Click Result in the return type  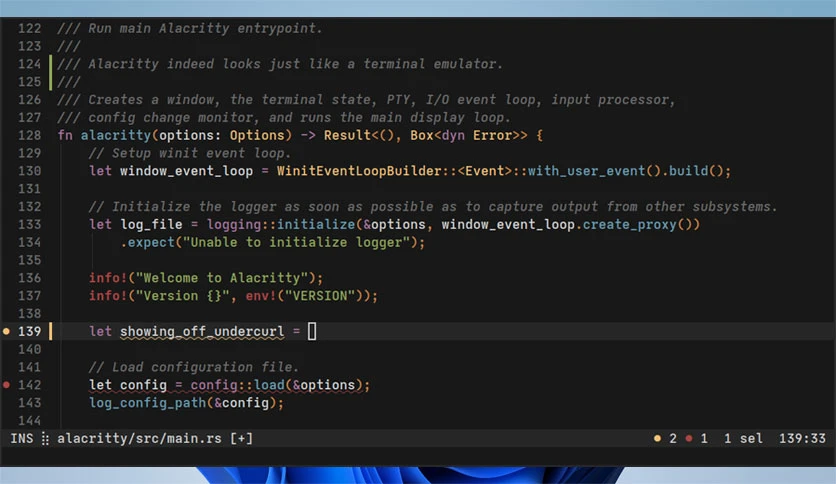[x=347, y=135]
